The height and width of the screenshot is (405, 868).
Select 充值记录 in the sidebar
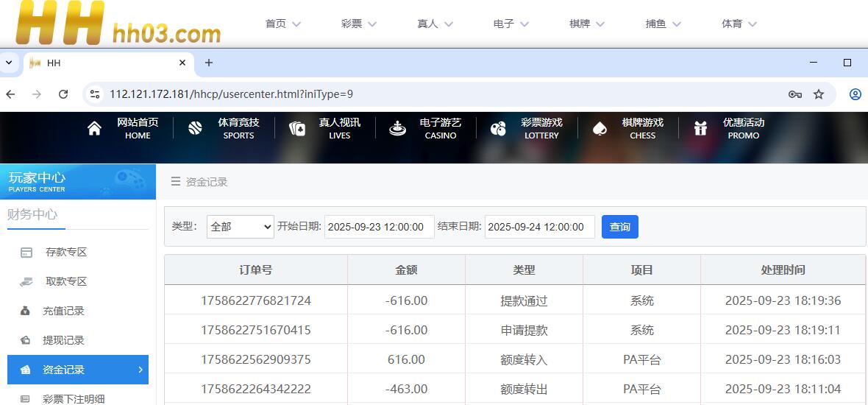coord(63,311)
